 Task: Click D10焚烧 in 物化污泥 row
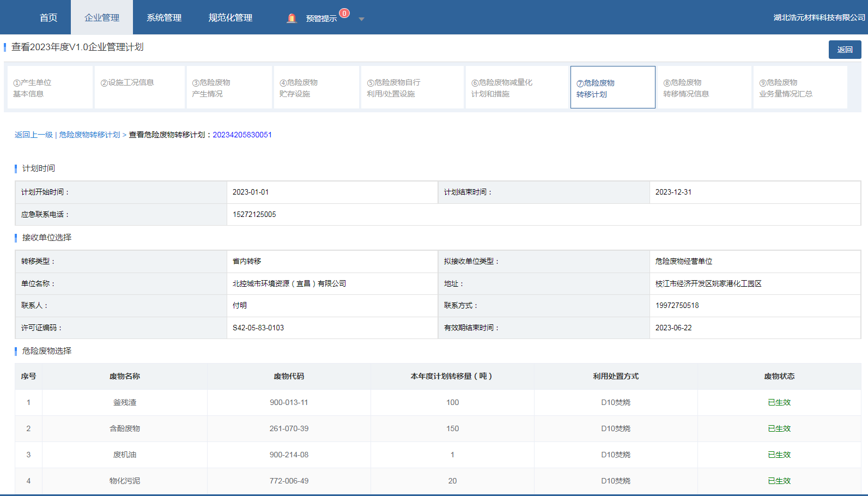(x=616, y=481)
